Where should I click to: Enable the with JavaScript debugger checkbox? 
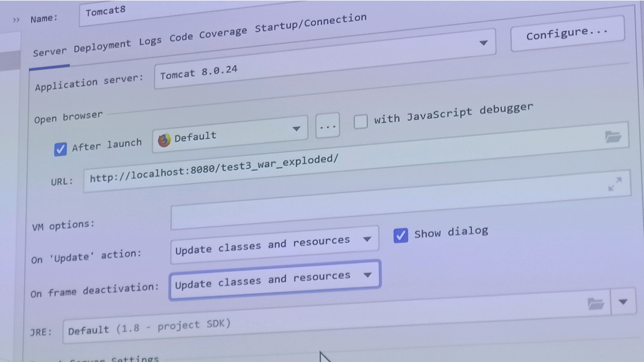click(x=361, y=122)
